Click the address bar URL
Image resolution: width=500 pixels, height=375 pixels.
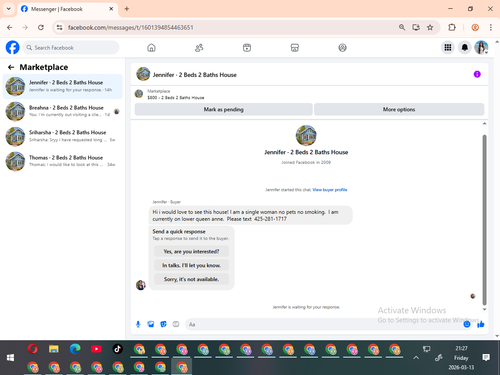[131, 27]
